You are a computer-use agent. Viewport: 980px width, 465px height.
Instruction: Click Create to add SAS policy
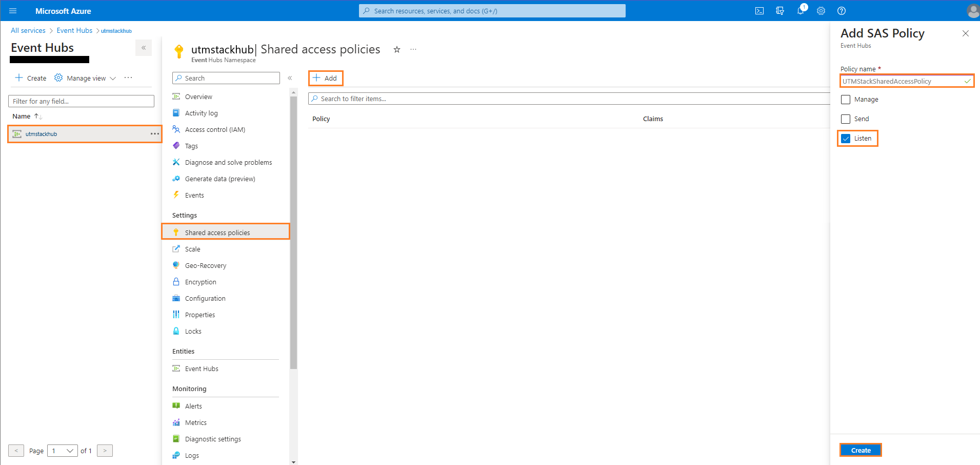[x=861, y=450]
